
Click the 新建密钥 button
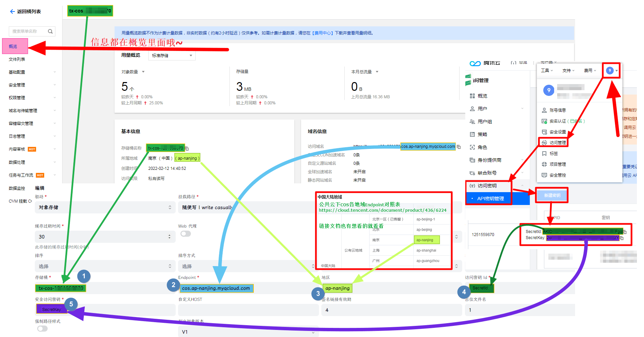[x=552, y=196]
